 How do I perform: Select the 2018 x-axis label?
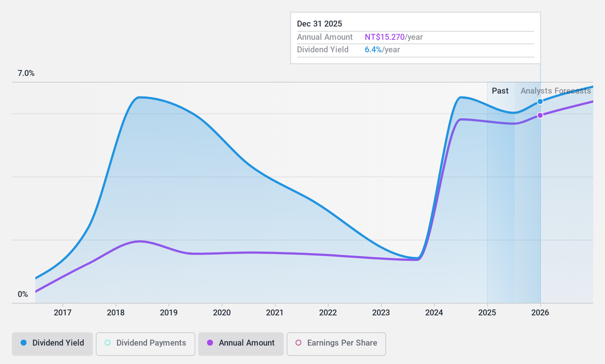[116, 313]
